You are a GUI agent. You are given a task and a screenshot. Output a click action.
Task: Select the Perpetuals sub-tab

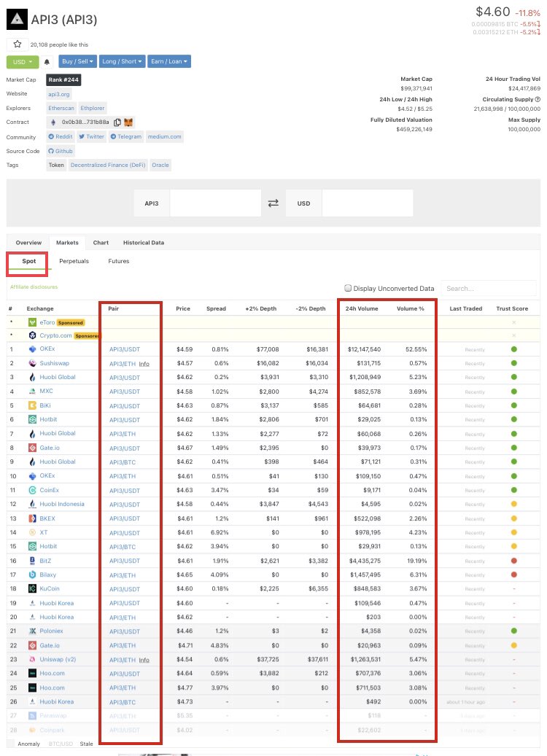point(74,261)
